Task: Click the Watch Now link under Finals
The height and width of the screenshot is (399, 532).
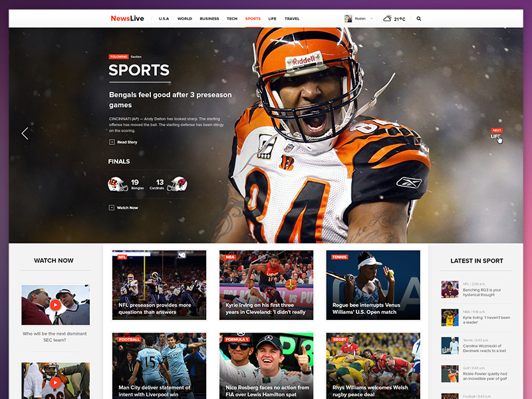Action: pyautogui.click(x=127, y=207)
